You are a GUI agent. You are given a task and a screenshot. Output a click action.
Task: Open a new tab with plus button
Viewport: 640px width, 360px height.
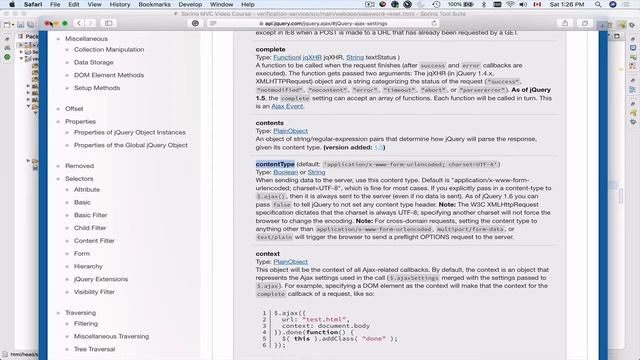(x=602, y=25)
